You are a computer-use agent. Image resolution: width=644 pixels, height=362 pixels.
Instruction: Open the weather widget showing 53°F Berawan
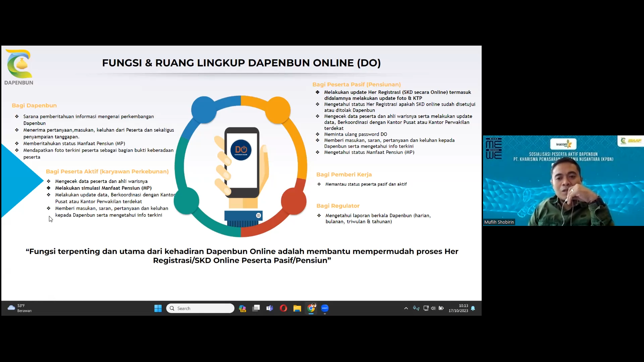tap(20, 308)
